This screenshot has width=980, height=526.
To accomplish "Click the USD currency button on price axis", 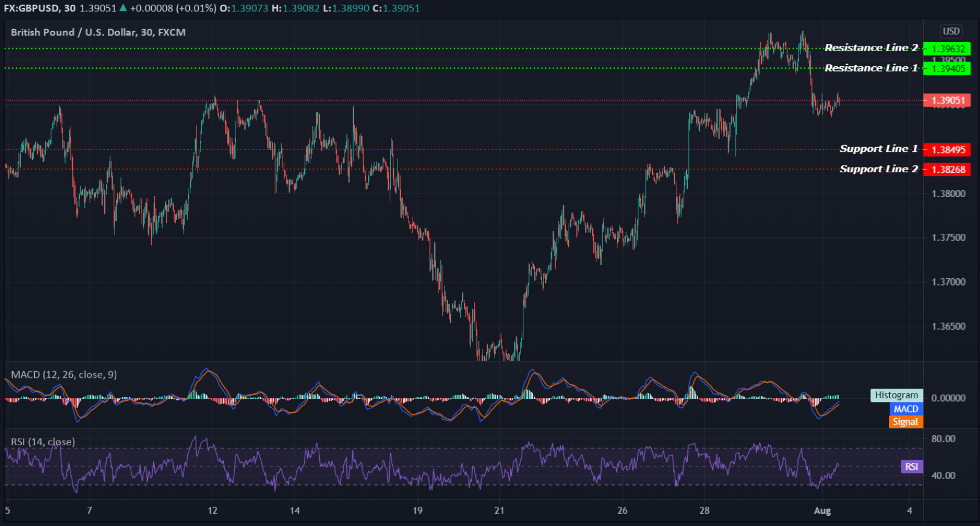I will coord(951,31).
